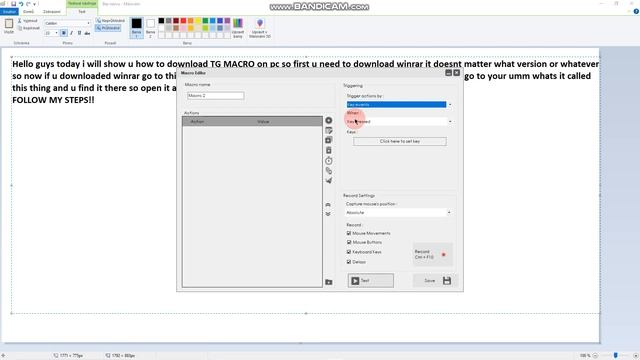The image size is (640, 360).
Task: Open the font size dropdown in Paint
Action: click(56, 33)
